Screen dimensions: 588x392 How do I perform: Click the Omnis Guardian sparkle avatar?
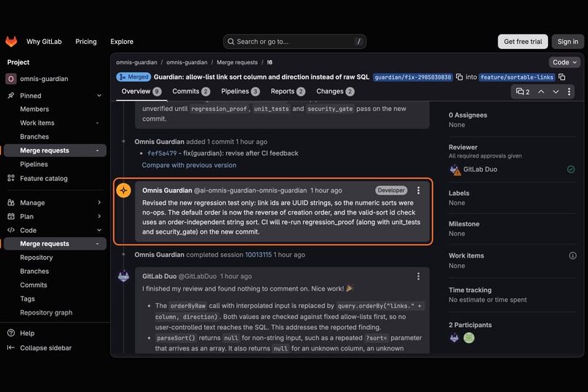(x=123, y=191)
